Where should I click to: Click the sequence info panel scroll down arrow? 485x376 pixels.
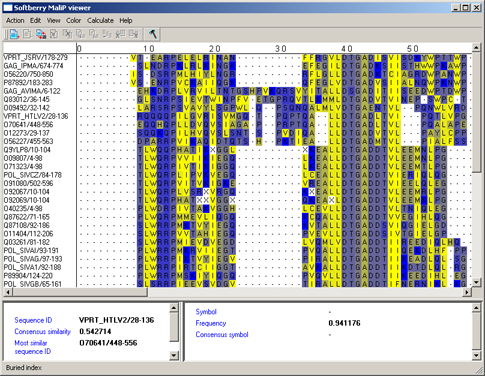[x=174, y=355]
